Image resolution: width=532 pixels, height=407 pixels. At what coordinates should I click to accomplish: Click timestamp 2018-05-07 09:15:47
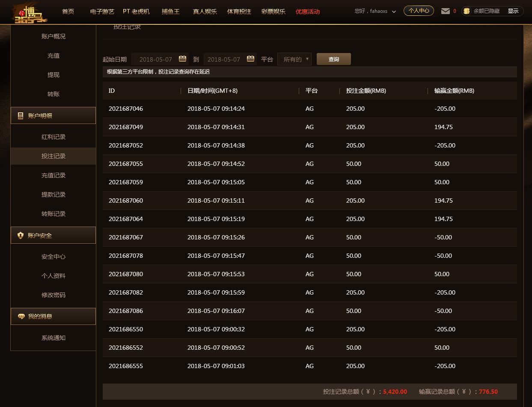[x=216, y=256]
